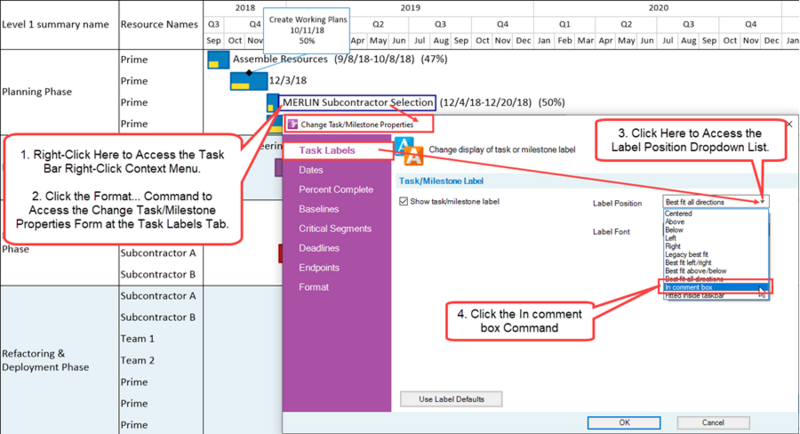Confirm with the OK button

click(624, 423)
